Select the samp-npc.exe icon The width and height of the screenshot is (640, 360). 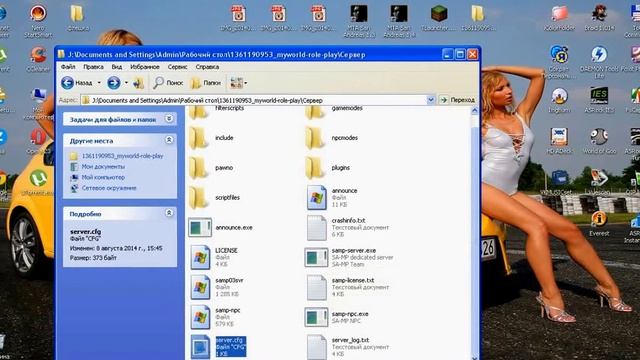pyautogui.click(x=316, y=317)
